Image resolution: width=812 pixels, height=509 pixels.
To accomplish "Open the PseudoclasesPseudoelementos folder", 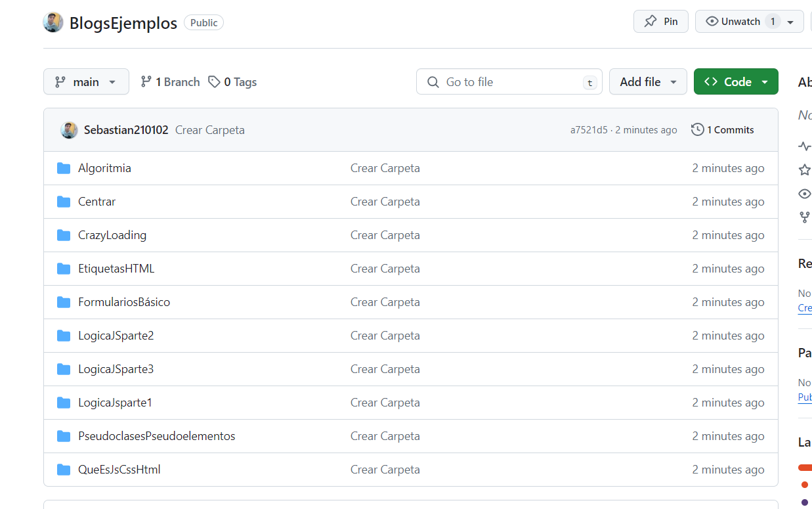I will click(156, 436).
